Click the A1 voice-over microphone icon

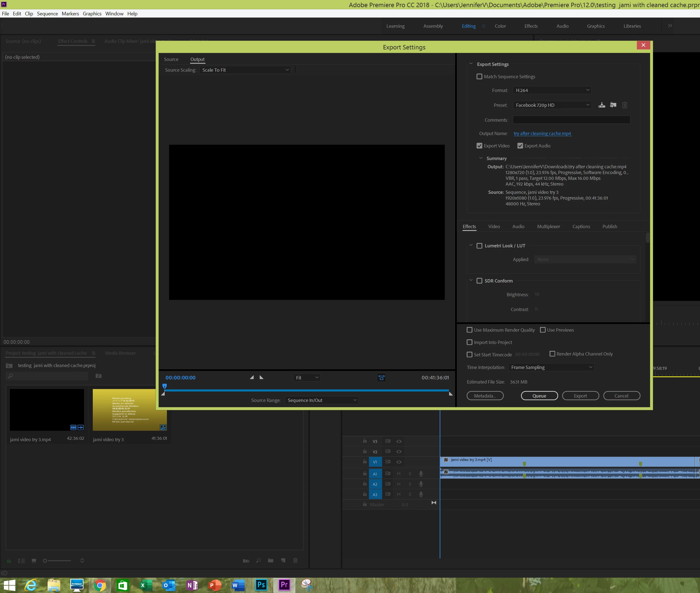click(x=421, y=474)
